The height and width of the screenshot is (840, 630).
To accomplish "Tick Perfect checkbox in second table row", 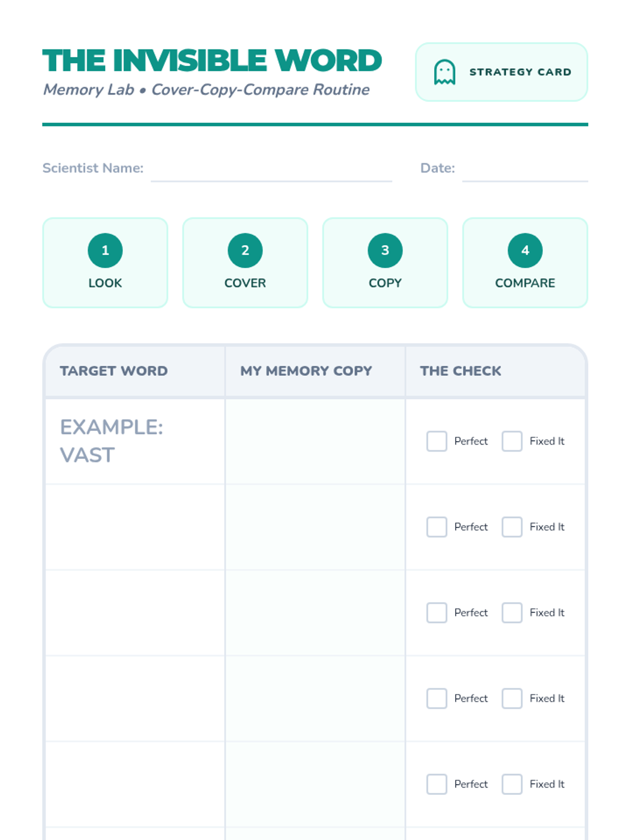I will [437, 527].
